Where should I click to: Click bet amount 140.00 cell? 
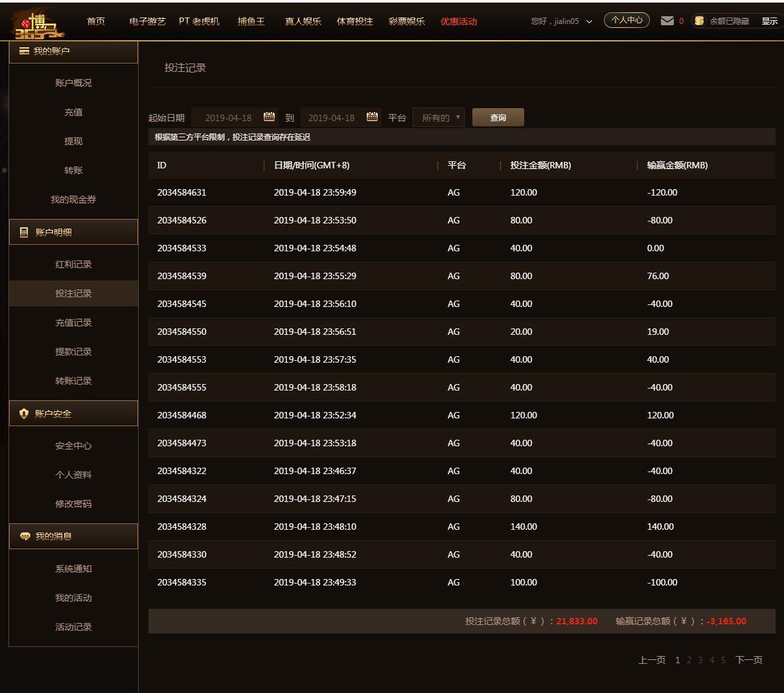pos(524,527)
